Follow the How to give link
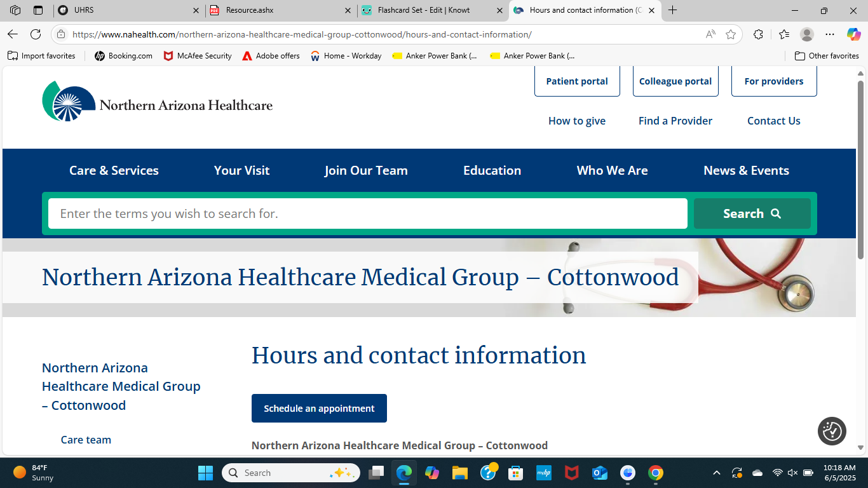 coord(577,121)
